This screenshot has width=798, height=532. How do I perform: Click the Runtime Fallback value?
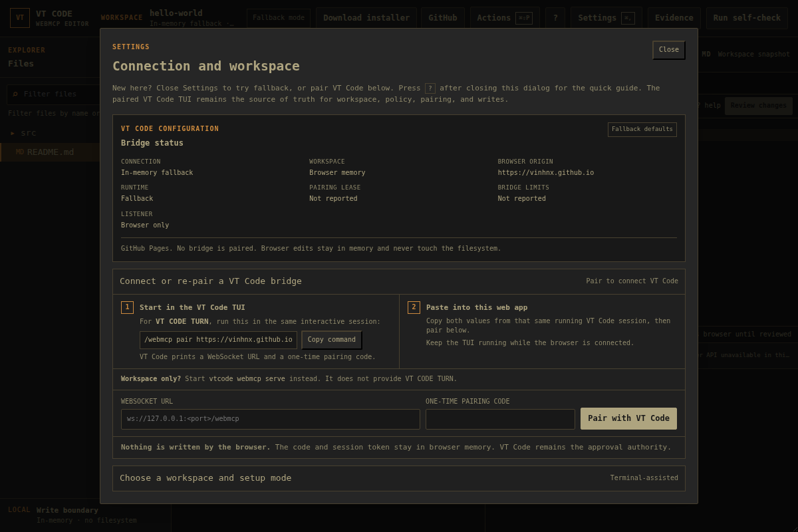click(137, 199)
